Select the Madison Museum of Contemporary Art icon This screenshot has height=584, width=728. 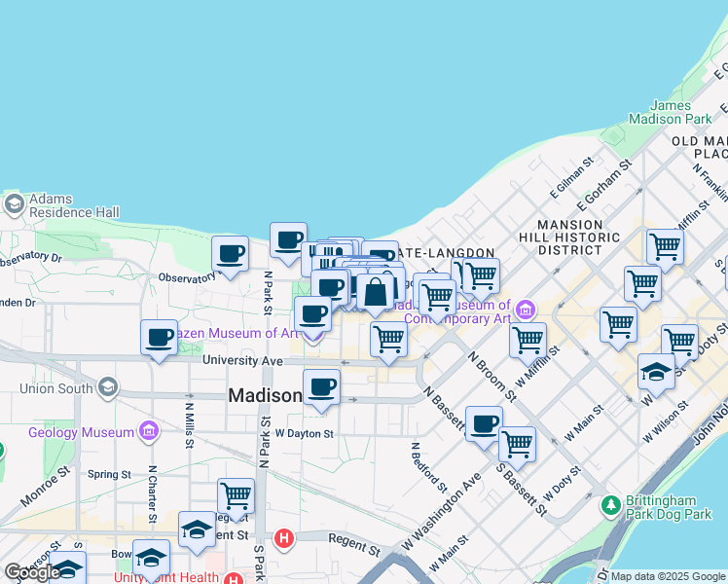(526, 310)
